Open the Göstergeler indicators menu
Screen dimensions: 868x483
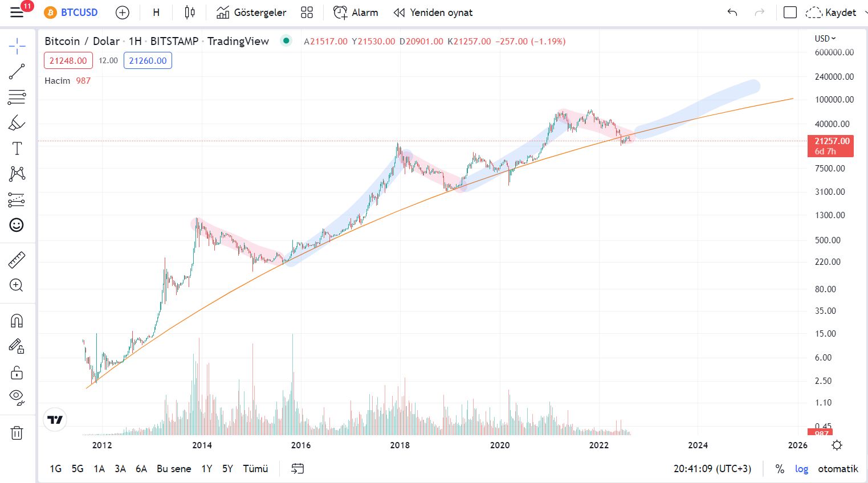point(251,13)
